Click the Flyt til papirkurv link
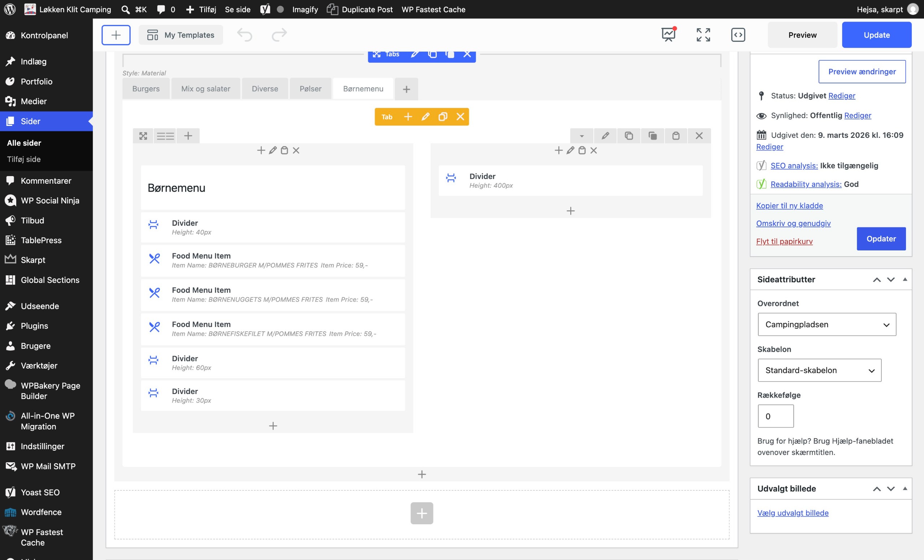 coord(784,241)
